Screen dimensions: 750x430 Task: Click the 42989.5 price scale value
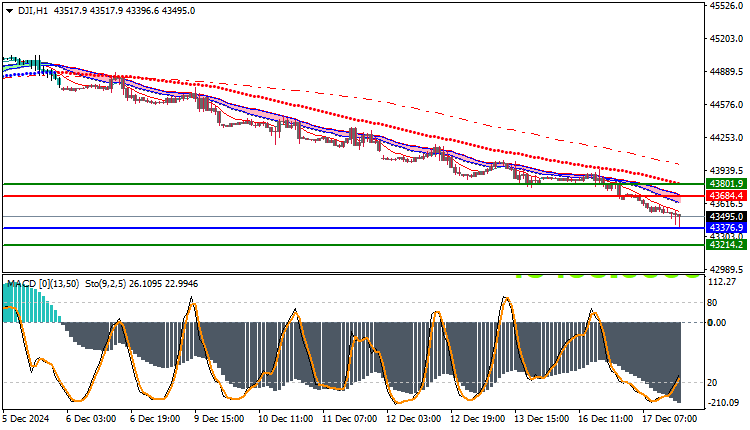pos(727,269)
